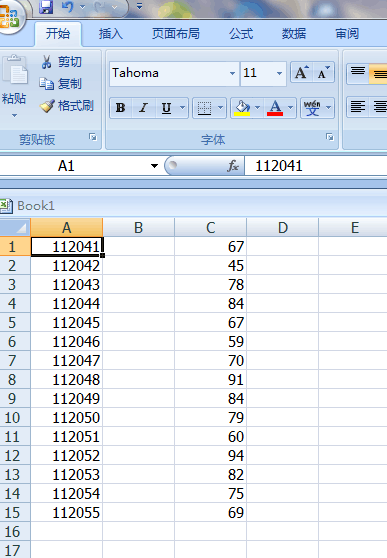Click the Office button orb
Viewport: 387px width, 558px height.
[x=10, y=16]
